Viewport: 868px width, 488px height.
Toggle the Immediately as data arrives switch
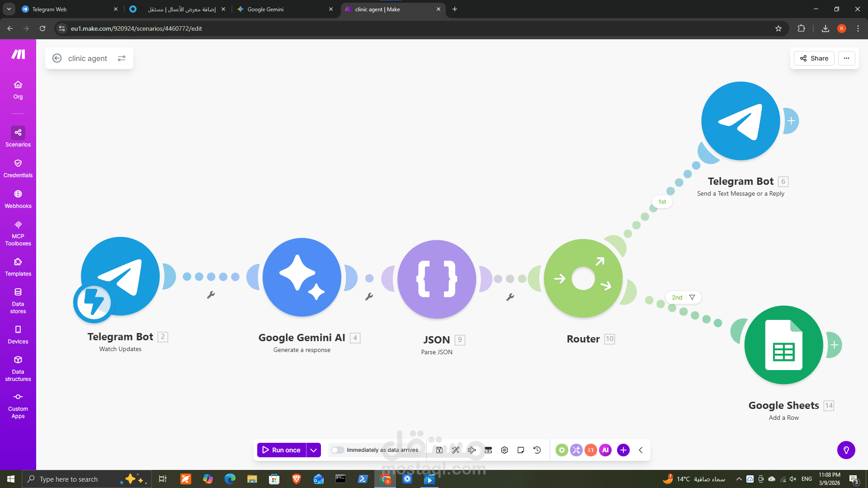tap(337, 450)
